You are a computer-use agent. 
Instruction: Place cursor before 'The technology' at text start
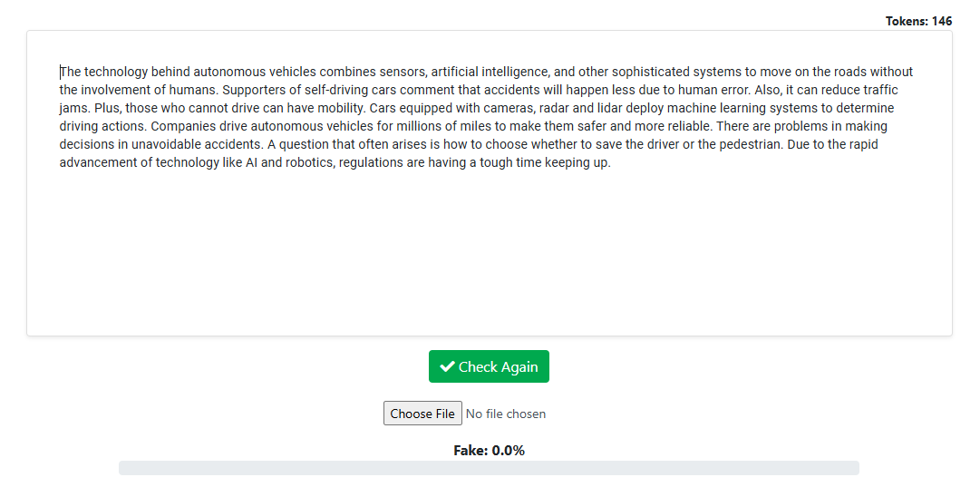coord(61,72)
